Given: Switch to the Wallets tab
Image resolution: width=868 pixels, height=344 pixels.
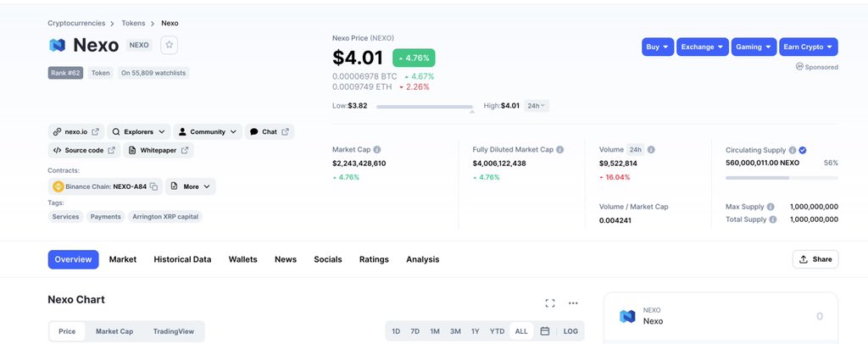Looking at the screenshot, I should (243, 259).
